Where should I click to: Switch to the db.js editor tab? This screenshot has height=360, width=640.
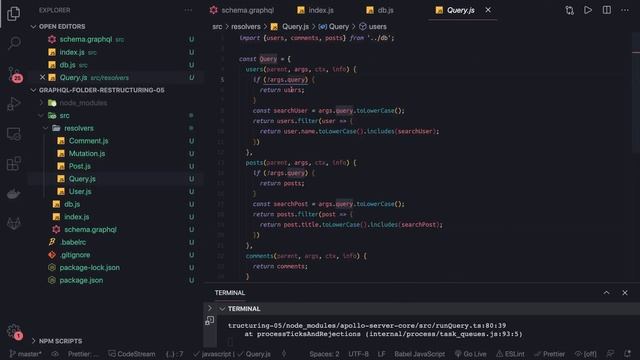click(380, 10)
